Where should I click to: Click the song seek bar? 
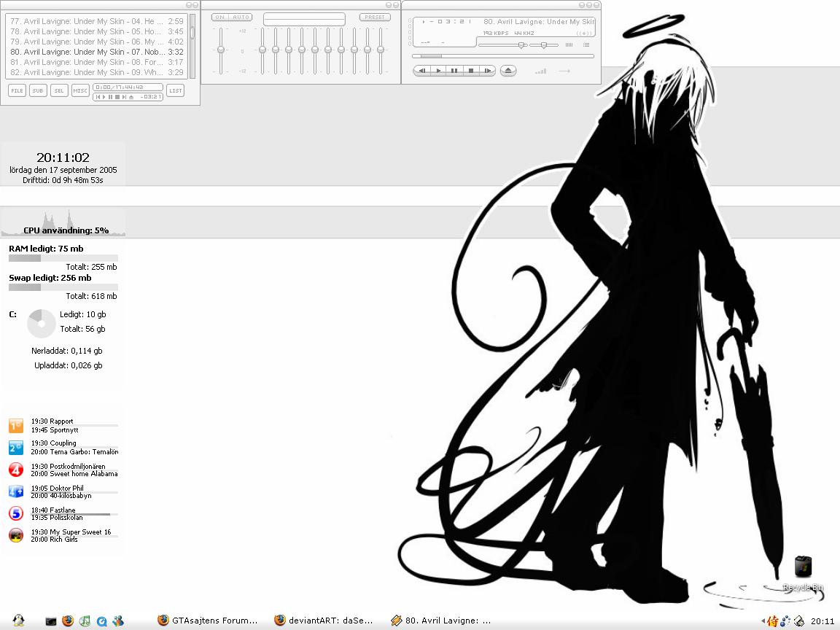tap(503, 55)
